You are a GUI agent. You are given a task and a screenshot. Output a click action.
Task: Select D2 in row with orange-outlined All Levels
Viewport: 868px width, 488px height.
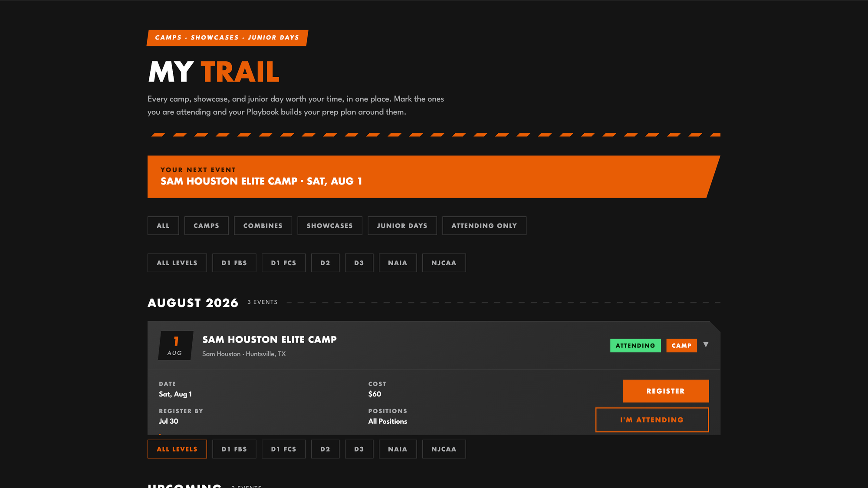pyautogui.click(x=325, y=449)
